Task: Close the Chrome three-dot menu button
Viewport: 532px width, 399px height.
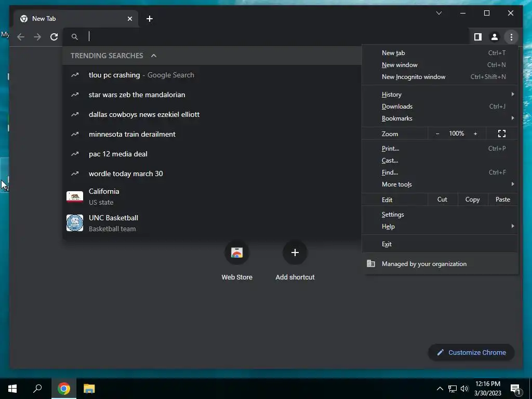Action: (x=511, y=37)
